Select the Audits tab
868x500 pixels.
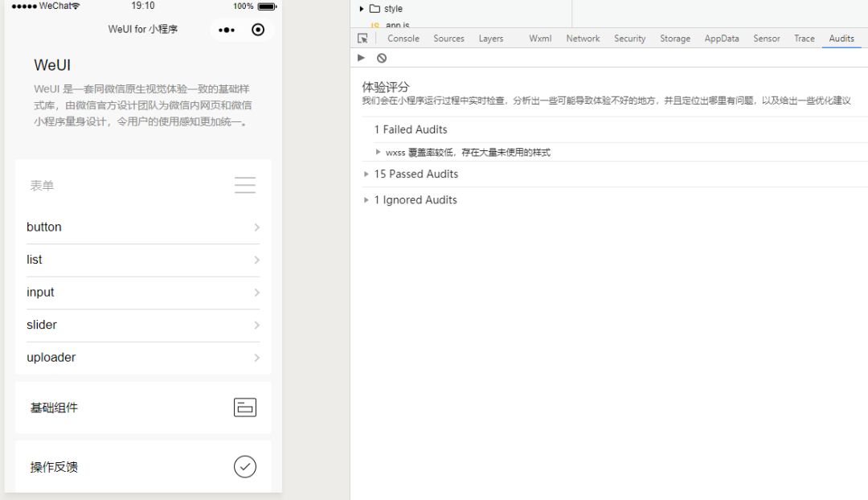tap(841, 39)
